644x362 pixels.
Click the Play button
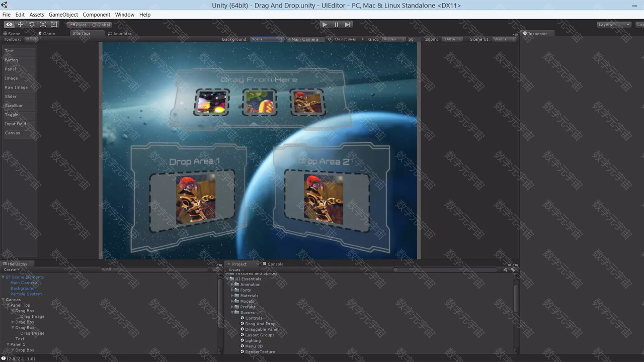coord(325,24)
